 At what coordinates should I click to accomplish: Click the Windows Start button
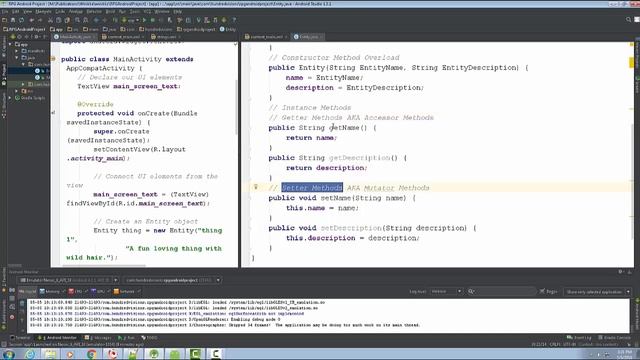(x=9, y=354)
